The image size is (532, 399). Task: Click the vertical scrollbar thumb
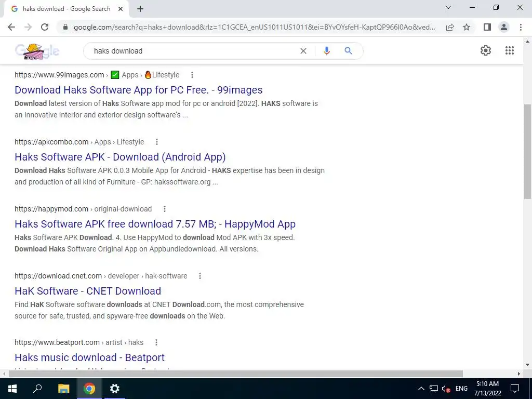point(528,151)
